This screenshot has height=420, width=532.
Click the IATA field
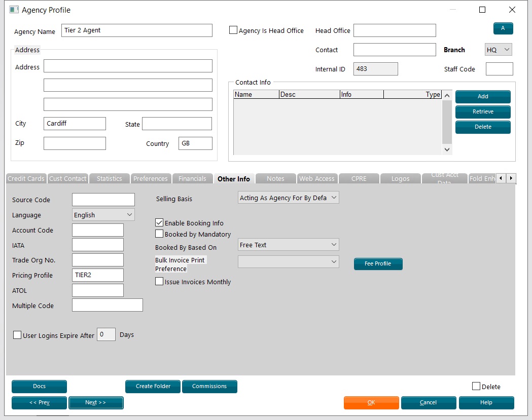[x=98, y=245]
